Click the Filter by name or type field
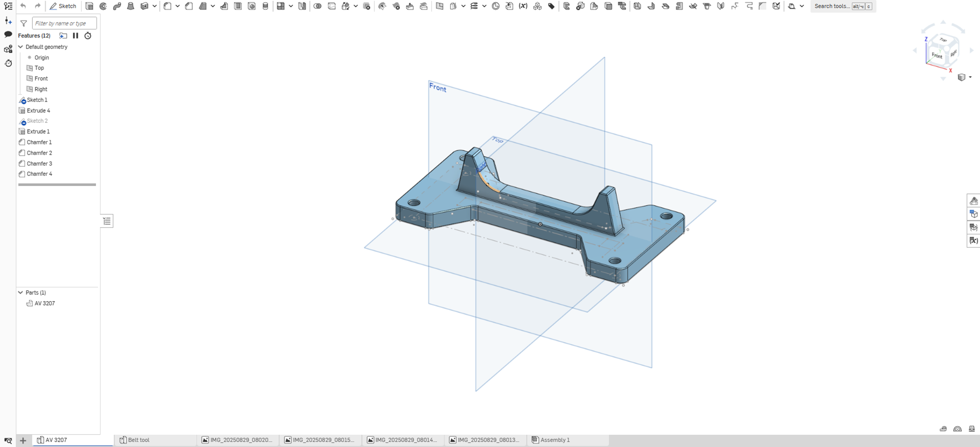Image resolution: width=980 pixels, height=447 pixels. [x=64, y=23]
